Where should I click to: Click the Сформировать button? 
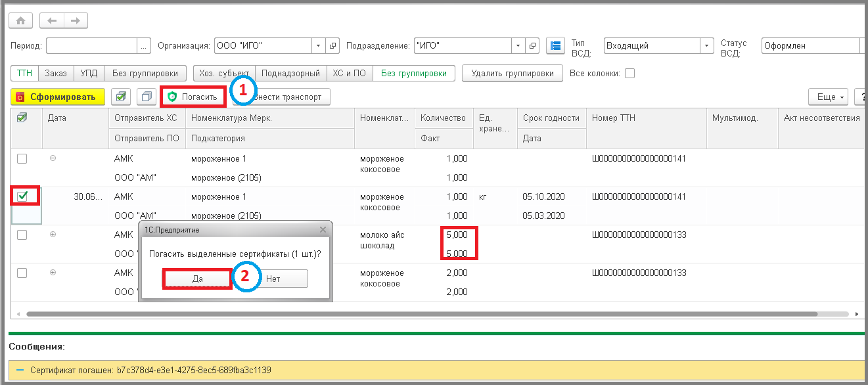tap(58, 97)
